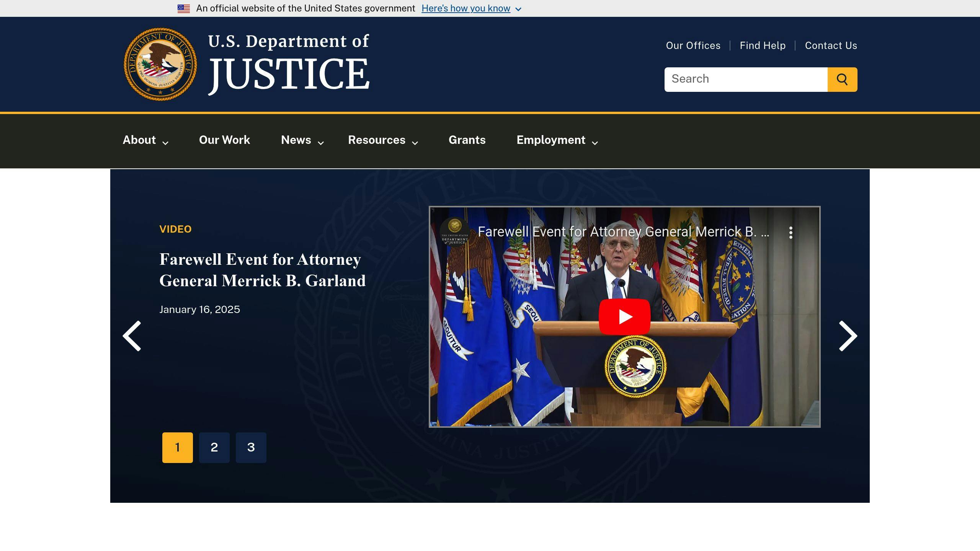Open the "Here's how you know" link
Viewport: 980px width, 551px height.
[466, 8]
